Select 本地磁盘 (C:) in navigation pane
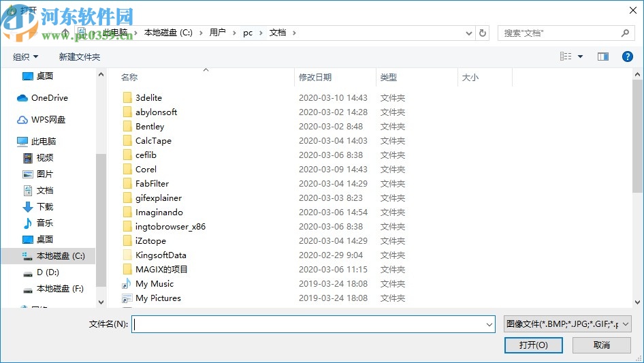The width and height of the screenshot is (644, 363). pyautogui.click(x=53, y=256)
